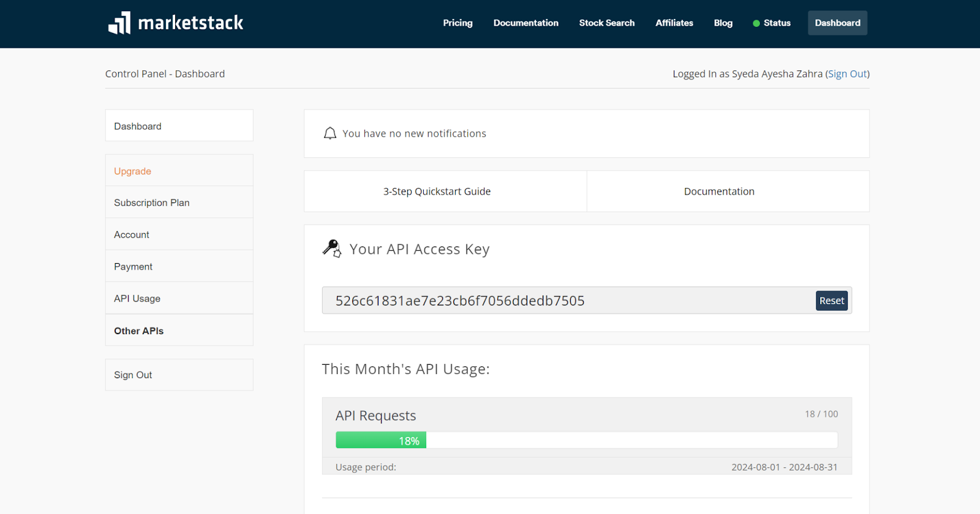Click the '18 / 100' usage count
The height and width of the screenshot is (514, 980).
coord(821,414)
